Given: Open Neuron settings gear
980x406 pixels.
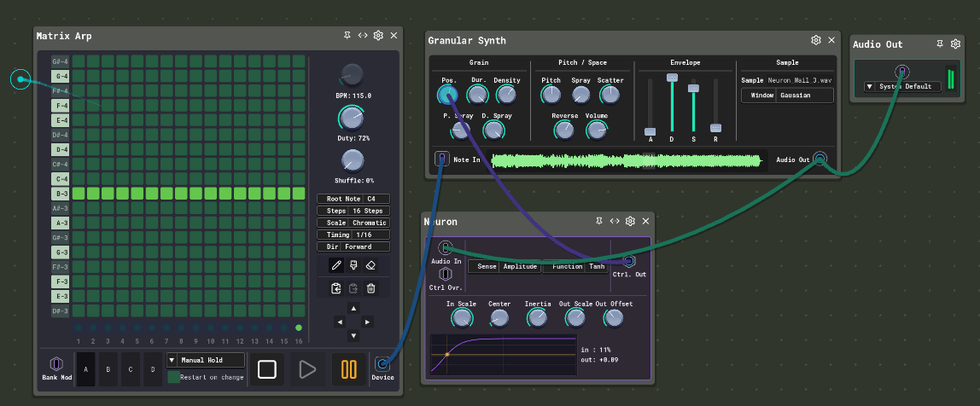Looking at the screenshot, I should point(630,221).
